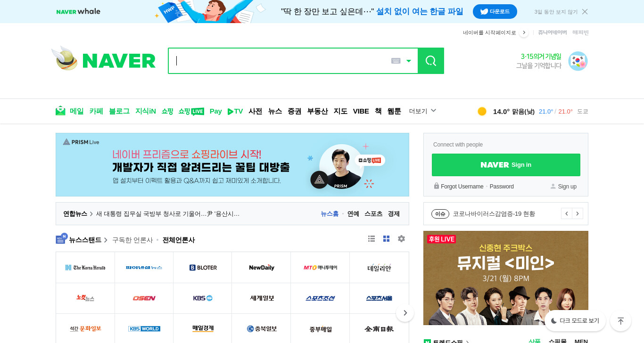Click inside the Naver search input field
The image size is (644, 343).
click(x=281, y=61)
